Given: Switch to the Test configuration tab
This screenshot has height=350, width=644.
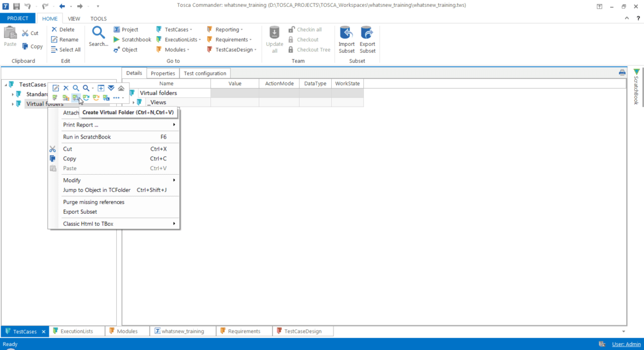Looking at the screenshot, I should tap(205, 74).
